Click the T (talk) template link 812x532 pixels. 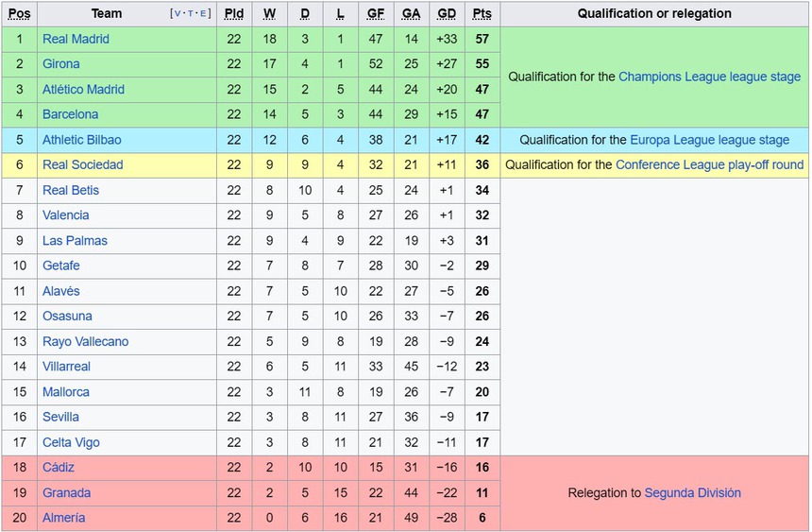190,14
